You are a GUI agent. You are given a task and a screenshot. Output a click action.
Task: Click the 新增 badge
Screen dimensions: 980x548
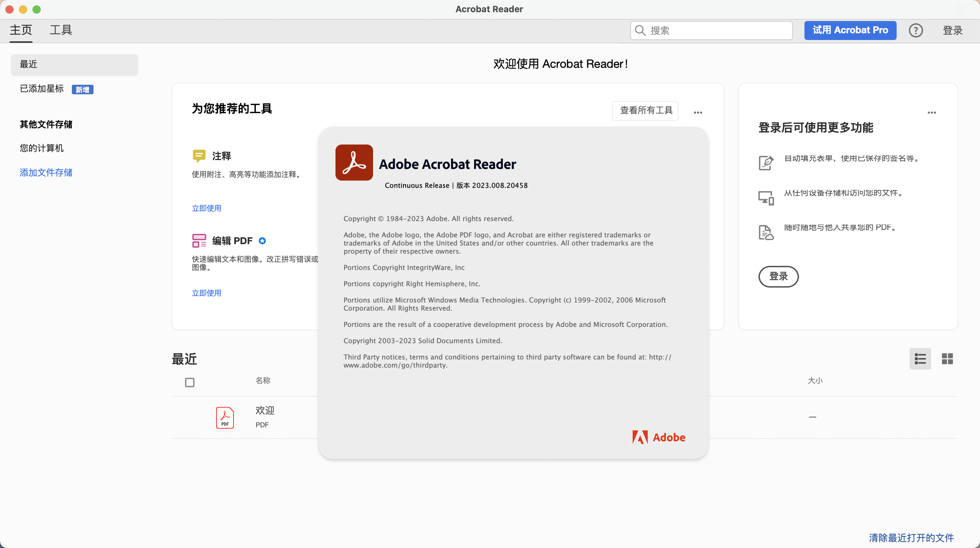click(83, 90)
